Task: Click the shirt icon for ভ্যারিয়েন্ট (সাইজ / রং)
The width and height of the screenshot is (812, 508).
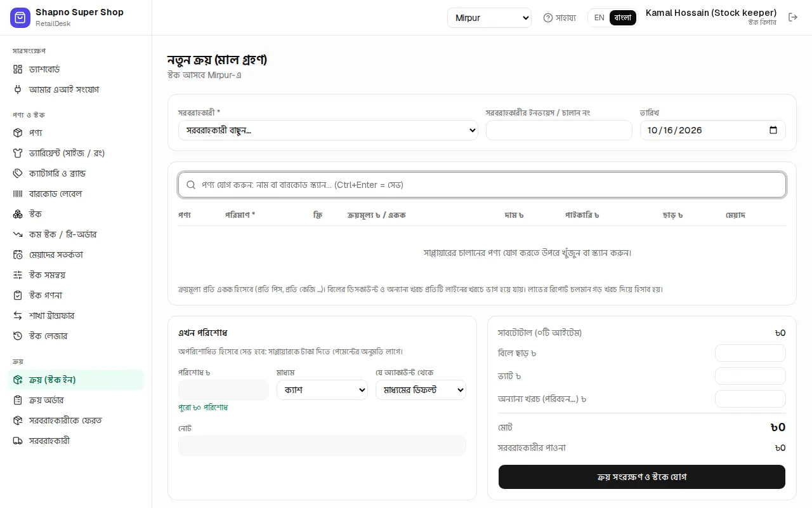Action: 18,153
